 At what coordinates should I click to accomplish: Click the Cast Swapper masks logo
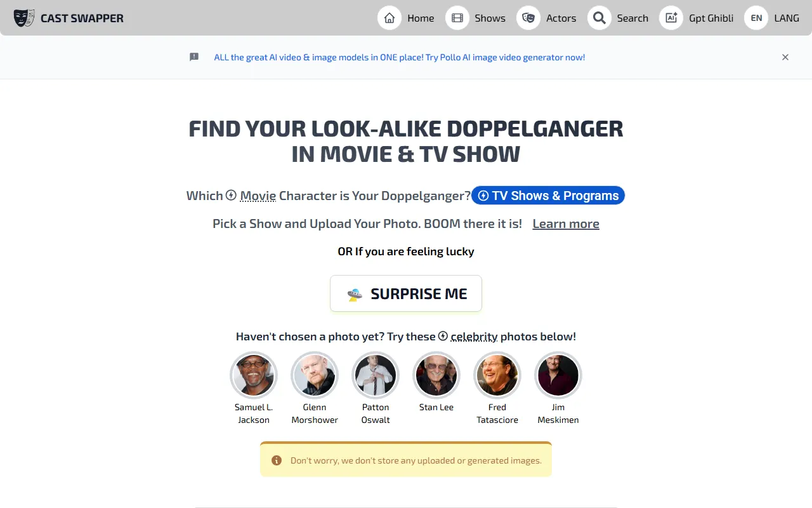pyautogui.click(x=24, y=18)
